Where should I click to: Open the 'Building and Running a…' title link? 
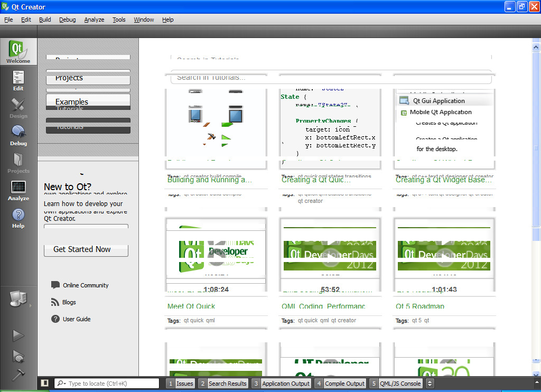click(210, 180)
